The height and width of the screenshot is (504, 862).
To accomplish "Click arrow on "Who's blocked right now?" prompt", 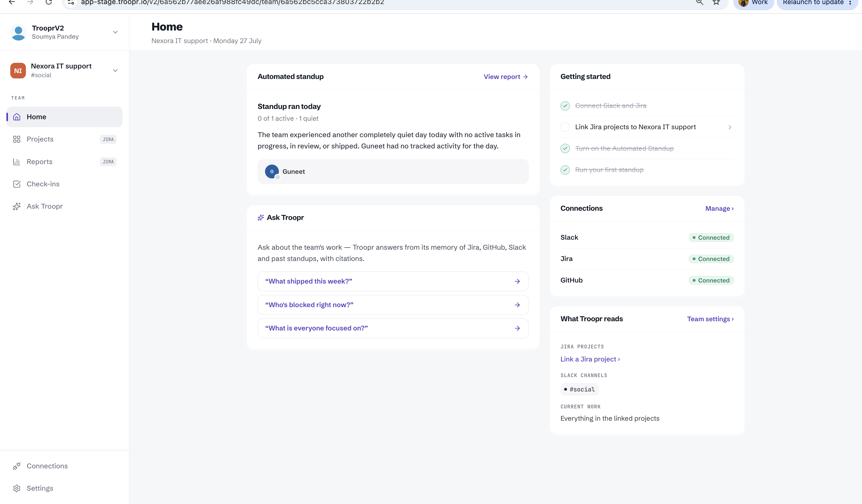I will coord(517,305).
